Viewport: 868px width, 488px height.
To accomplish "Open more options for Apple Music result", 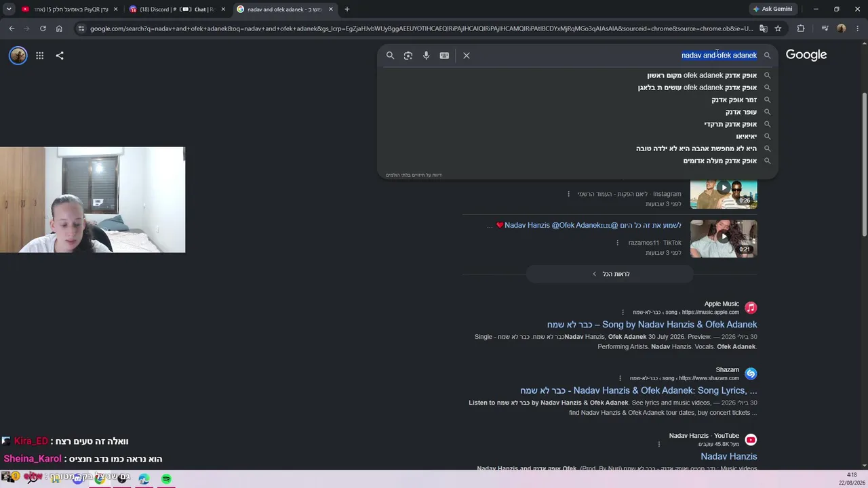I will [x=623, y=312].
